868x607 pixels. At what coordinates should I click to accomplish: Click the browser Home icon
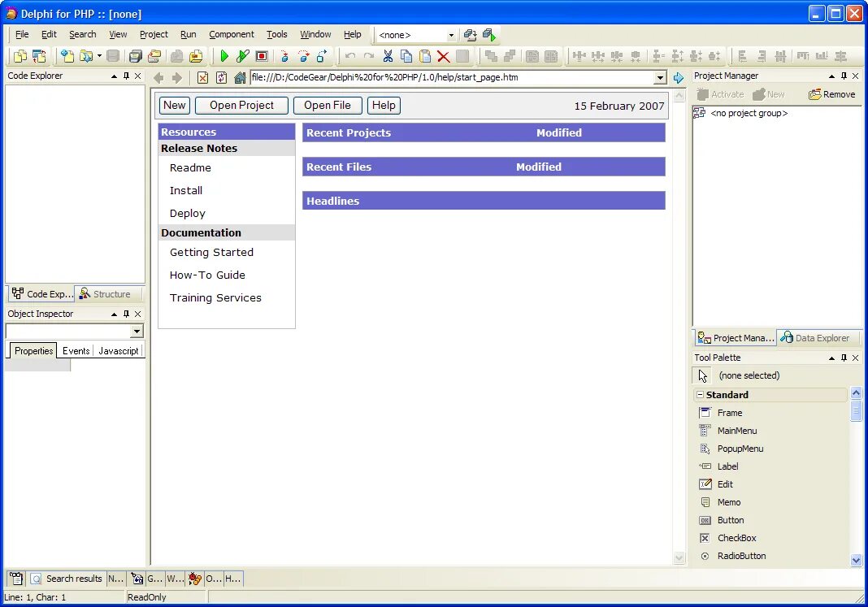click(240, 78)
